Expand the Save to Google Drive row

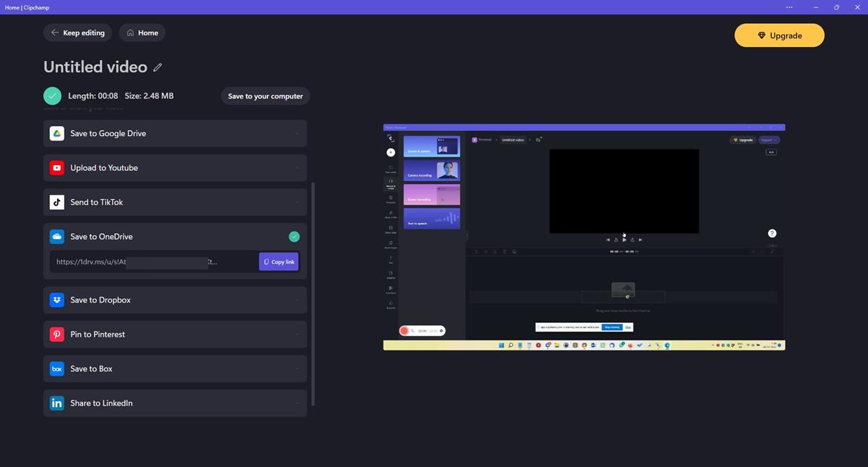[297, 133]
